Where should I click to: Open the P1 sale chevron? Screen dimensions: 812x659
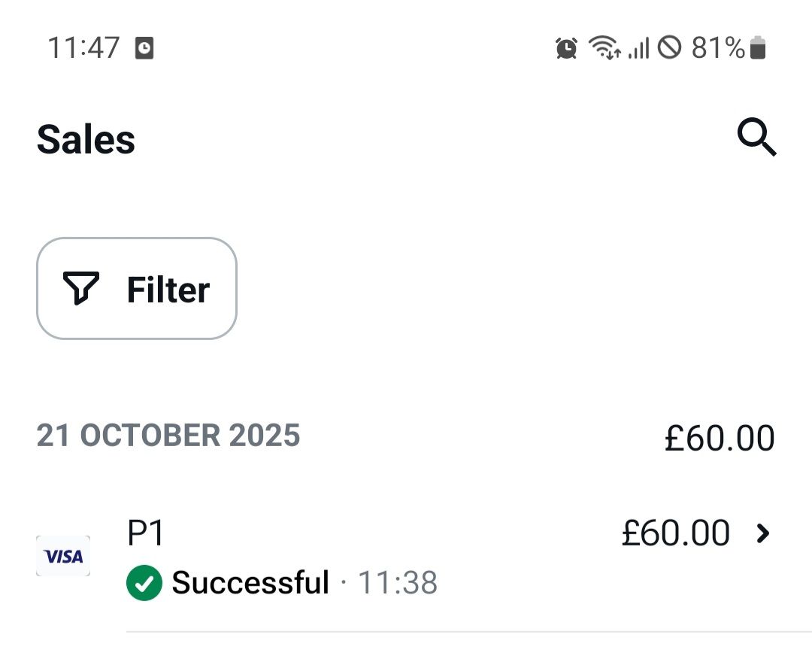(762, 533)
